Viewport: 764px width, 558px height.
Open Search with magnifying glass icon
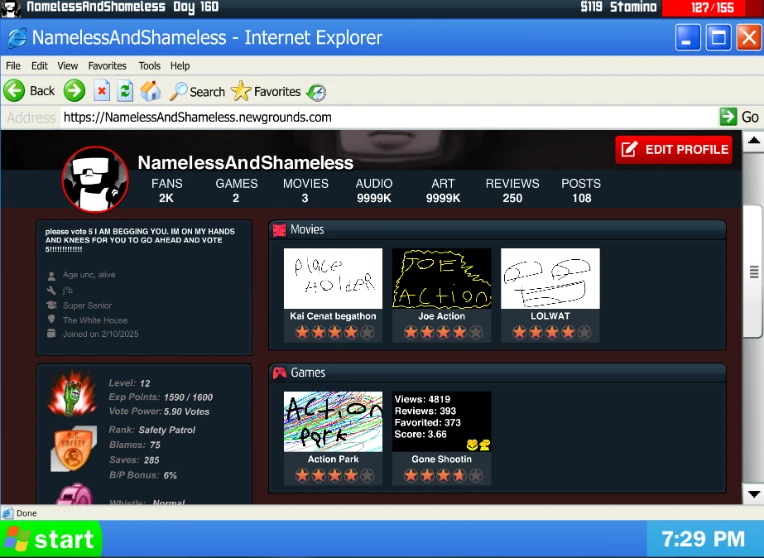point(197,91)
